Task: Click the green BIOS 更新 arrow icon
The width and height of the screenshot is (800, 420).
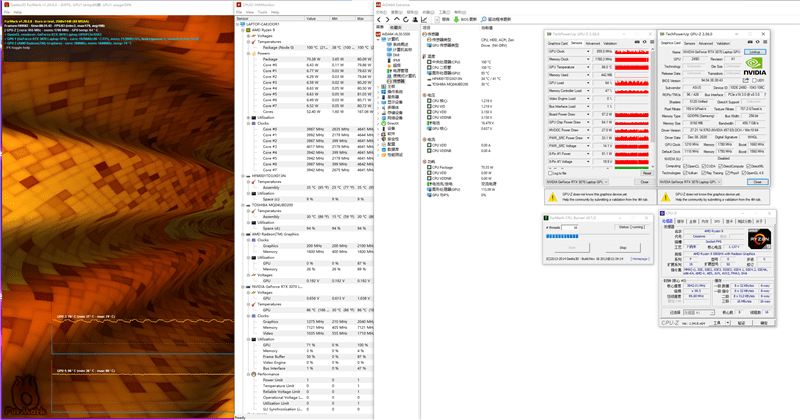Action: click(x=456, y=19)
